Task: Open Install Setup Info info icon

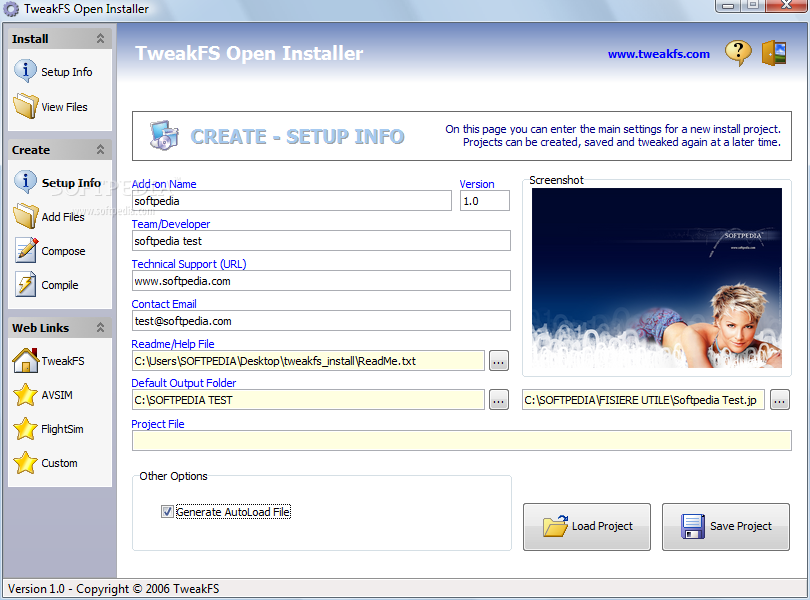Action: [25, 71]
